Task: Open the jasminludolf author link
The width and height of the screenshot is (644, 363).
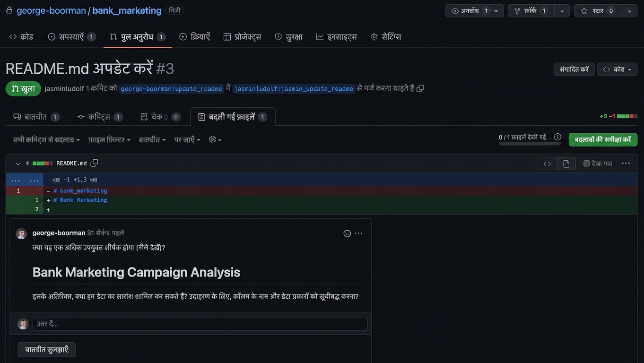Action: [64, 88]
